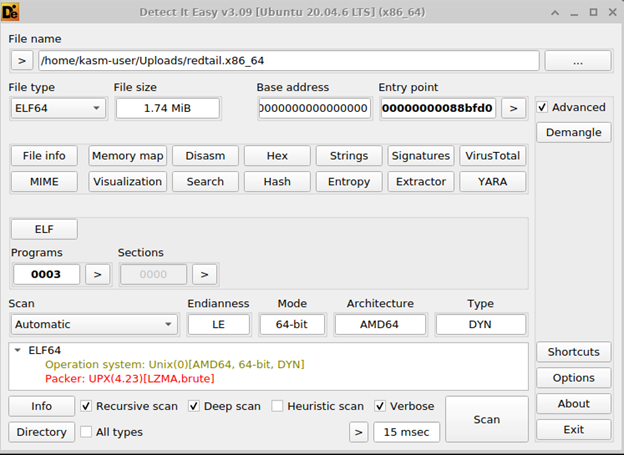Open the File type ELF64 dropdown
The image size is (624, 455).
point(57,108)
